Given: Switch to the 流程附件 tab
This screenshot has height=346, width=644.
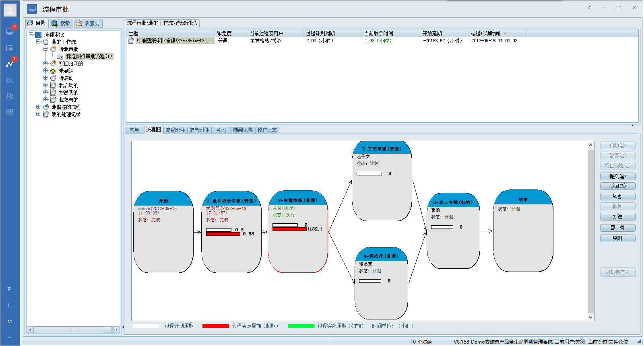Looking at the screenshot, I should coord(175,130).
